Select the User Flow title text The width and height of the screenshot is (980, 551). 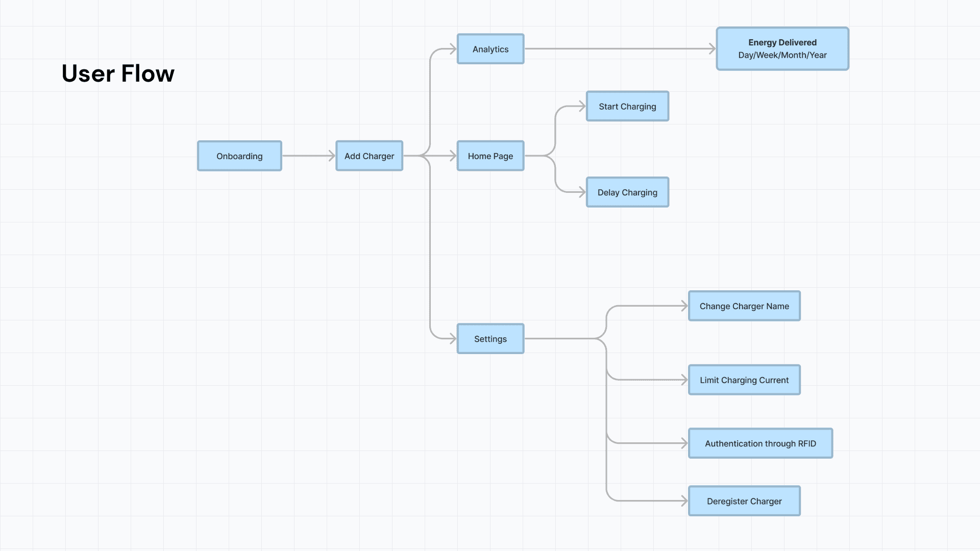[x=118, y=73]
